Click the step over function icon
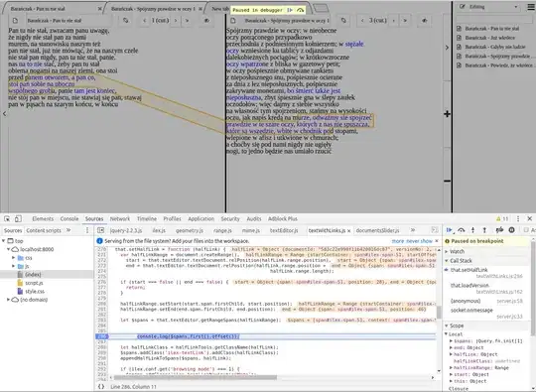 [462, 230]
